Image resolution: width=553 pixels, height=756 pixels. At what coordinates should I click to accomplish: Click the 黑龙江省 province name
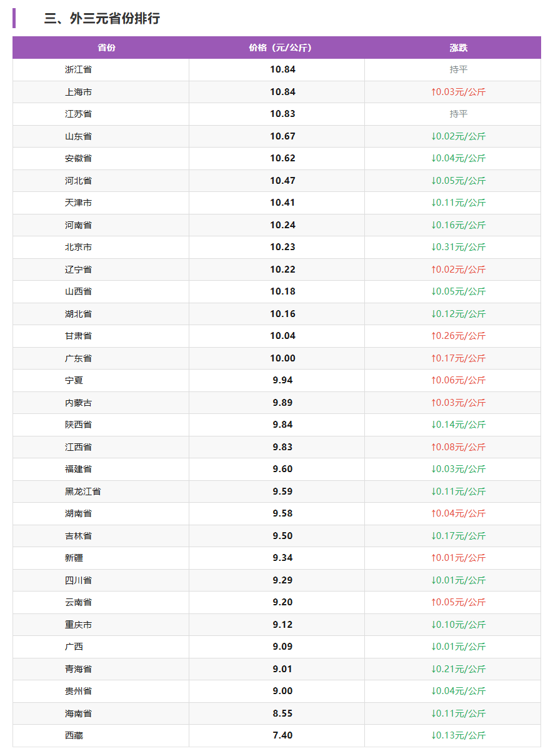(x=82, y=491)
